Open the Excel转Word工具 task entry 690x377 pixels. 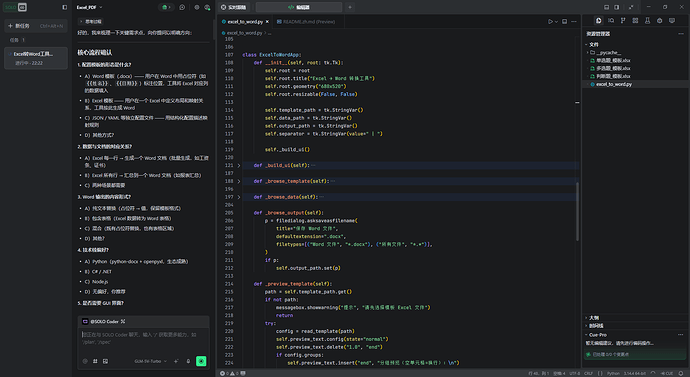(x=36, y=58)
